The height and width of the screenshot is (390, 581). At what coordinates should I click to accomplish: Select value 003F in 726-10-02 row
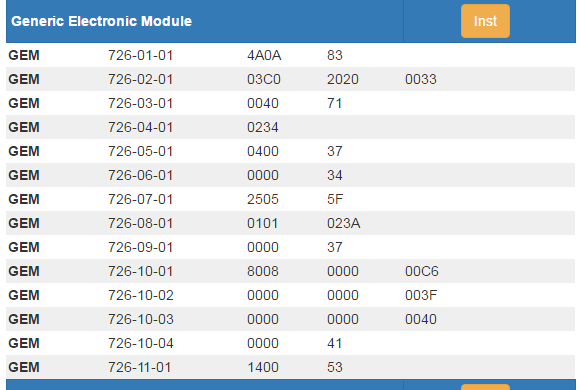point(421,295)
